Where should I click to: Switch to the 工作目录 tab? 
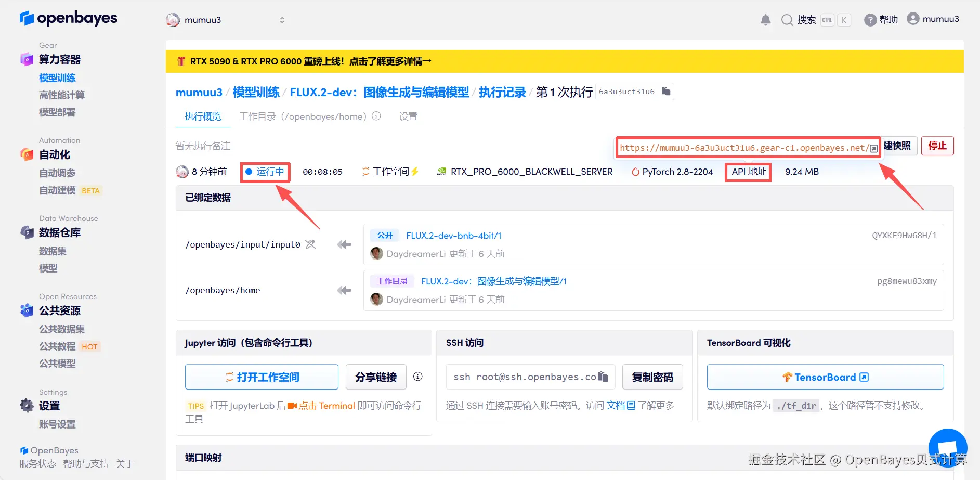pyautogui.click(x=257, y=116)
